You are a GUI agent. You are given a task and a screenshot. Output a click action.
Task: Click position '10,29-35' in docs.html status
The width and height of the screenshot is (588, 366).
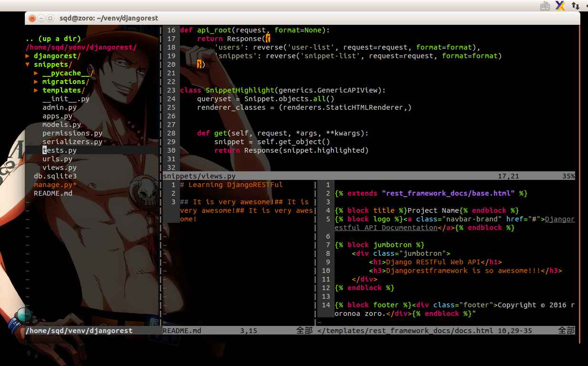coord(515,331)
